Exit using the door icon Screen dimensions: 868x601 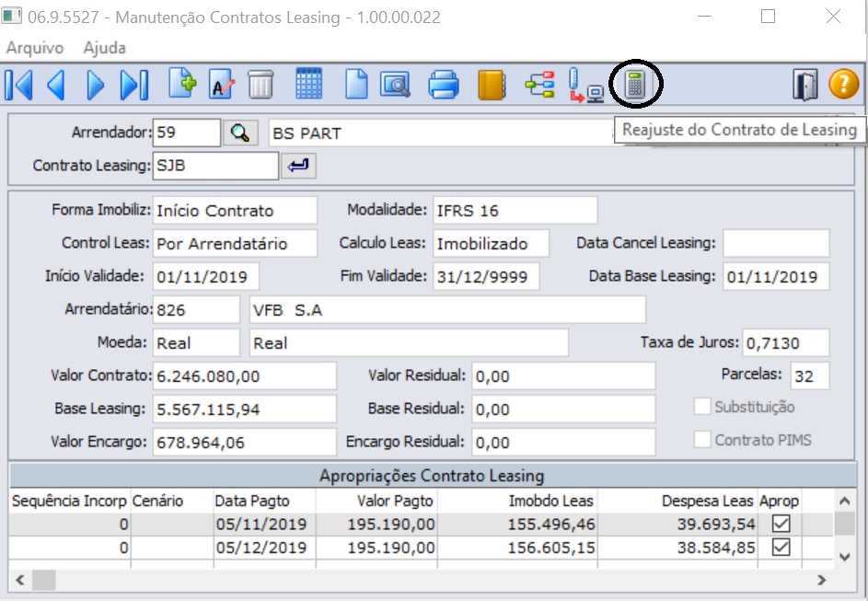coord(804,85)
